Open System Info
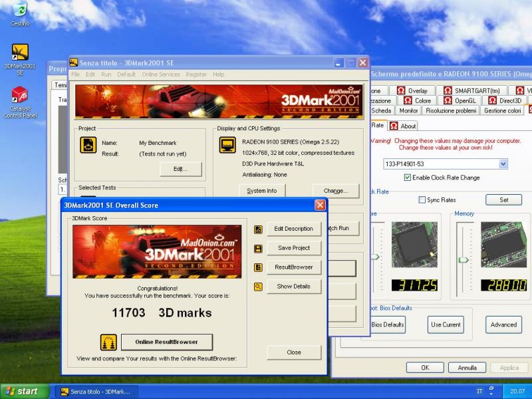The height and width of the screenshot is (399, 532). click(262, 191)
